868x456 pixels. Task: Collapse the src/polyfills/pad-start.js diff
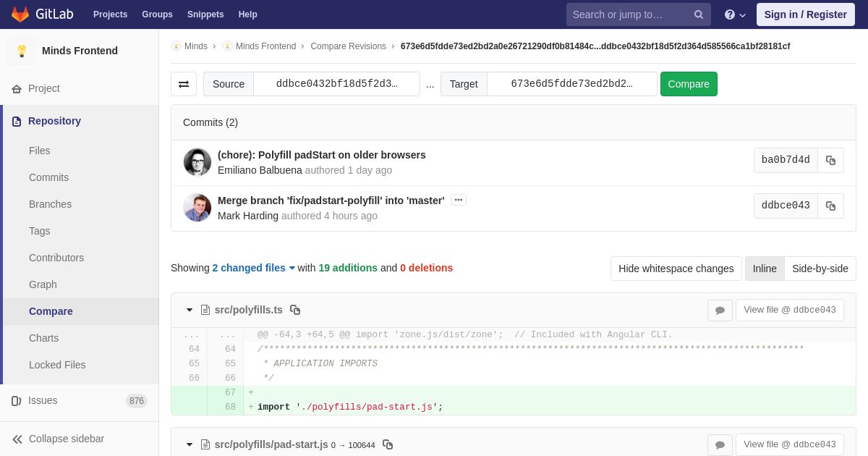pyautogui.click(x=190, y=444)
